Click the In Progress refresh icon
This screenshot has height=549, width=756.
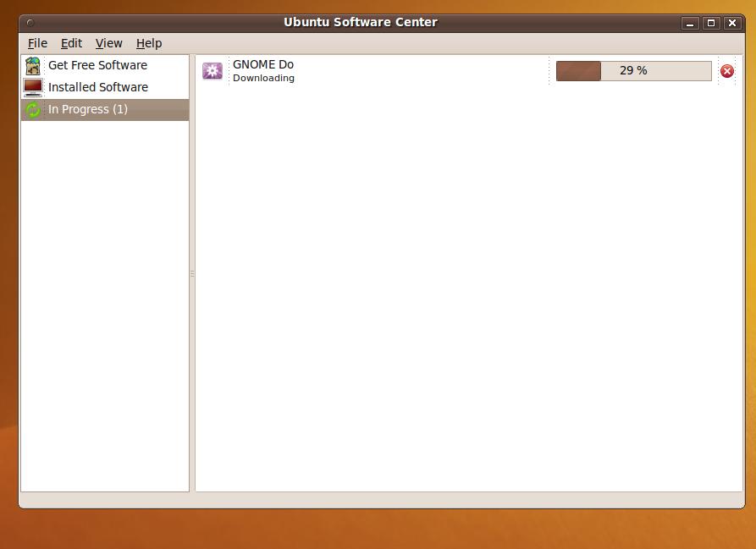[x=33, y=109]
